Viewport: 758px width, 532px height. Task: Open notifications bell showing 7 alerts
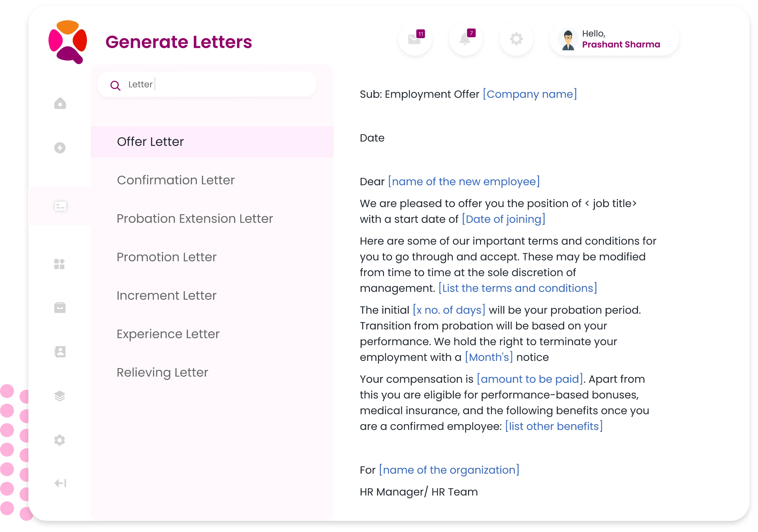466,39
